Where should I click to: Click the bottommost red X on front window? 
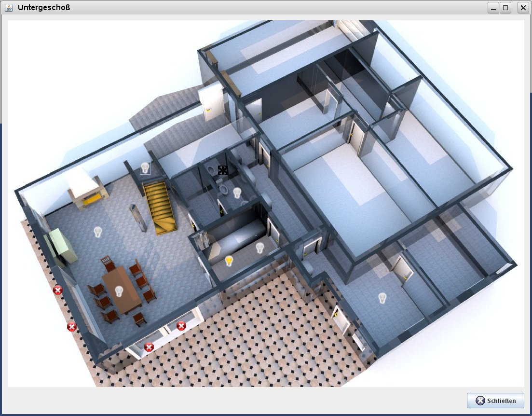(149, 347)
